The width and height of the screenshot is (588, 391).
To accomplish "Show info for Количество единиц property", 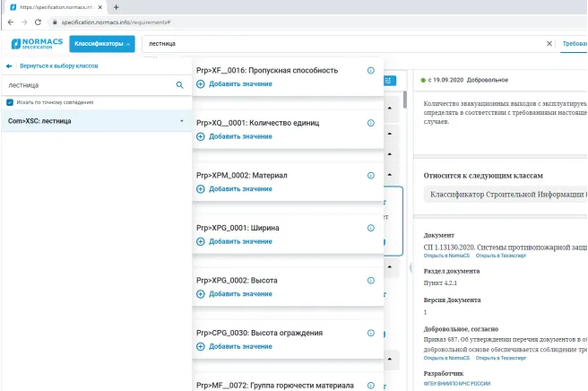I will [371, 123].
